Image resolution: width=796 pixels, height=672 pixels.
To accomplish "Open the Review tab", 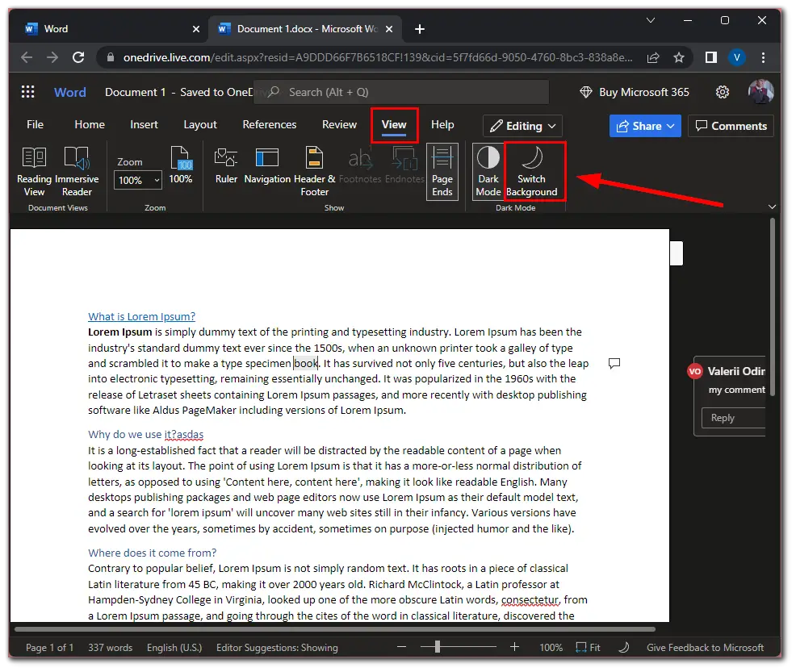I will click(x=339, y=125).
